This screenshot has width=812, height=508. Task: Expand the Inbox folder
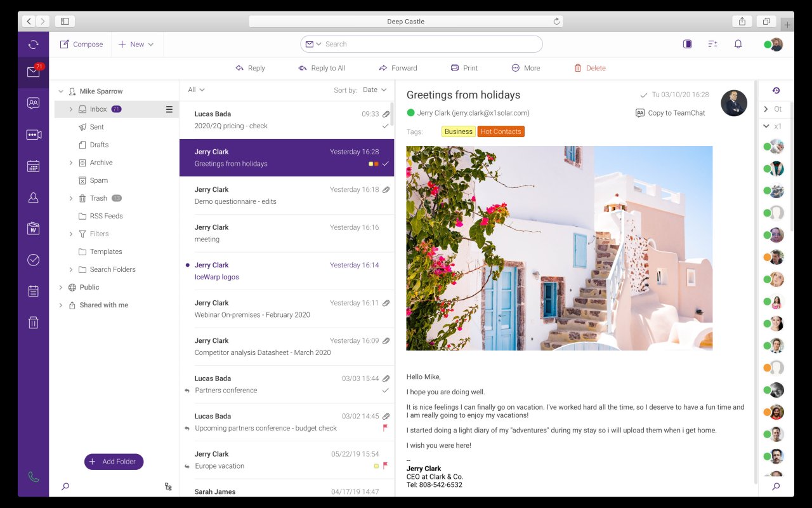(70, 109)
